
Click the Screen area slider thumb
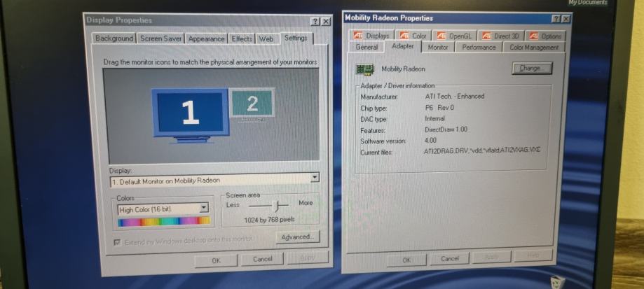(278, 205)
